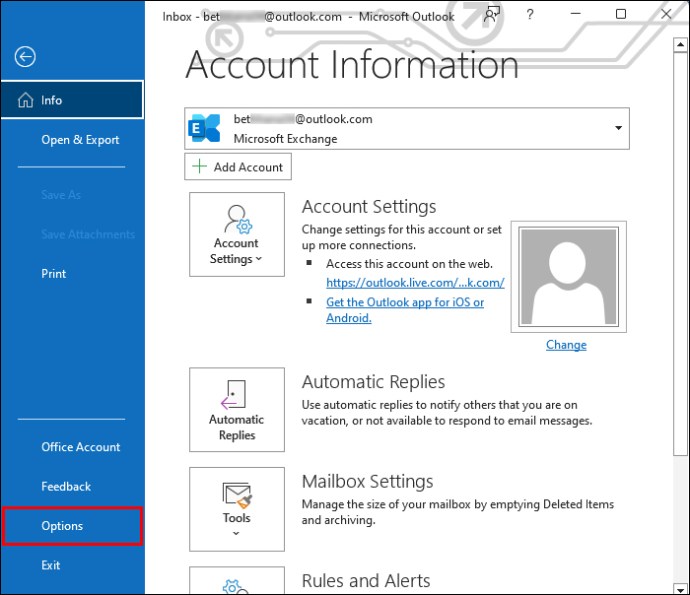Click the feedback person icon in title bar
The height and width of the screenshot is (595, 690).
pos(492,14)
